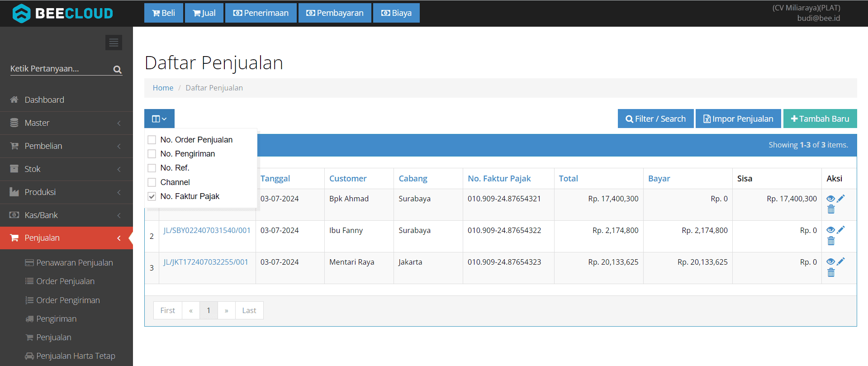Click Impor Penjualan button
868x366 pixels.
[x=738, y=119]
